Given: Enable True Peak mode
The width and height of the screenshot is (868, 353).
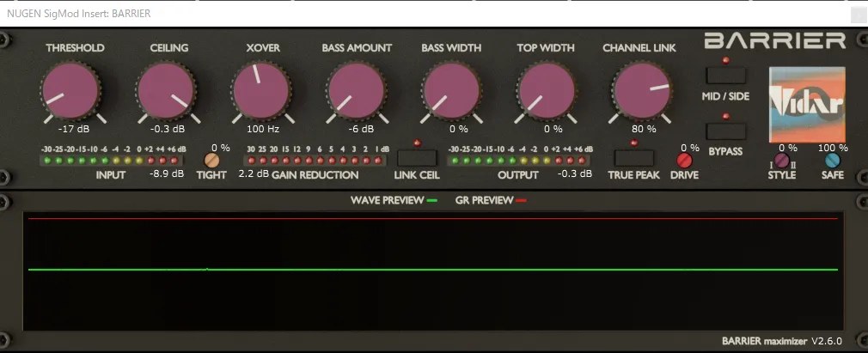Looking at the screenshot, I should pos(635,157).
